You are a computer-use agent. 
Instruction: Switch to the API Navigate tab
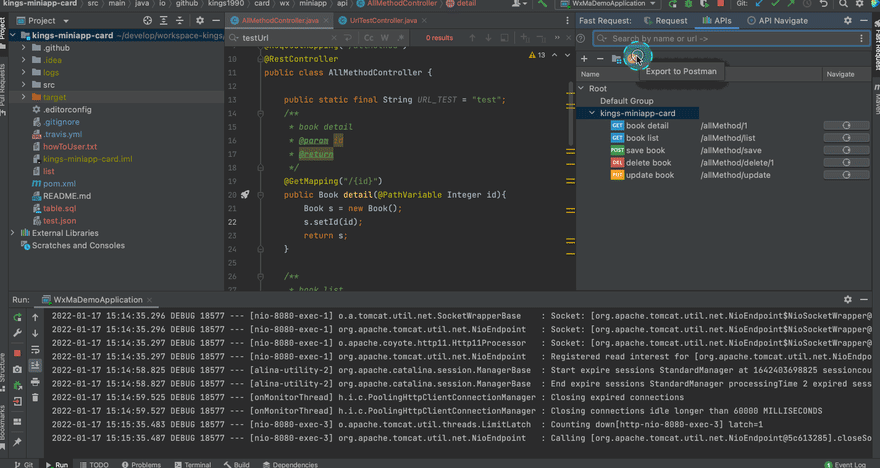click(x=777, y=21)
